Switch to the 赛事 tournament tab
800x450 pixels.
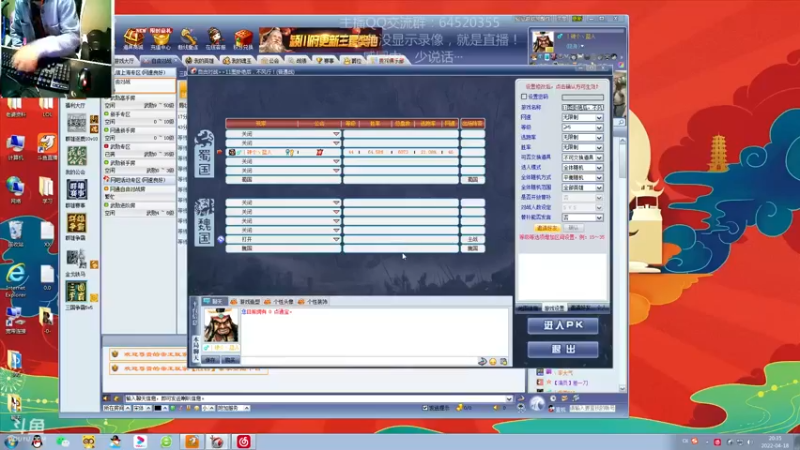coord(325,61)
